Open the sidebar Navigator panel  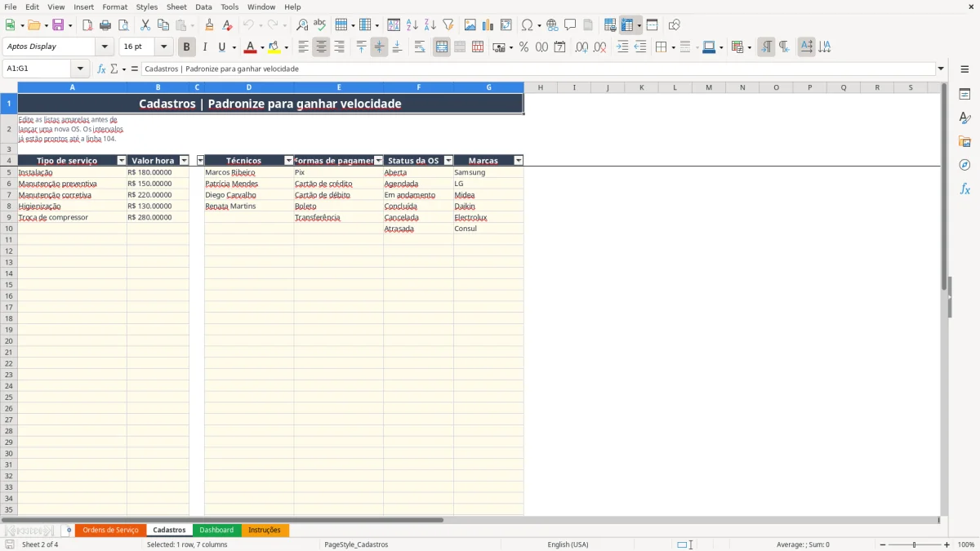point(964,165)
